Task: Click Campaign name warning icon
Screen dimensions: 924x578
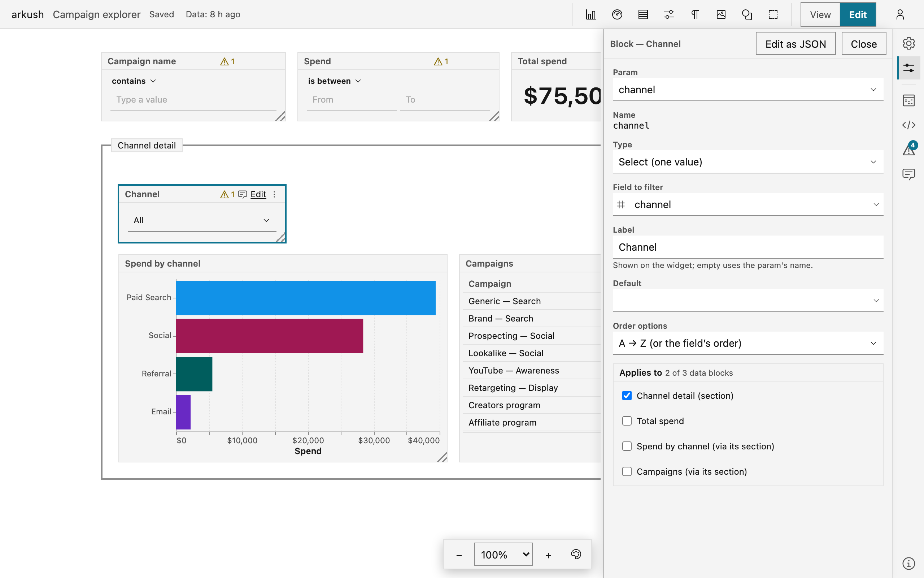Action: coord(227,61)
